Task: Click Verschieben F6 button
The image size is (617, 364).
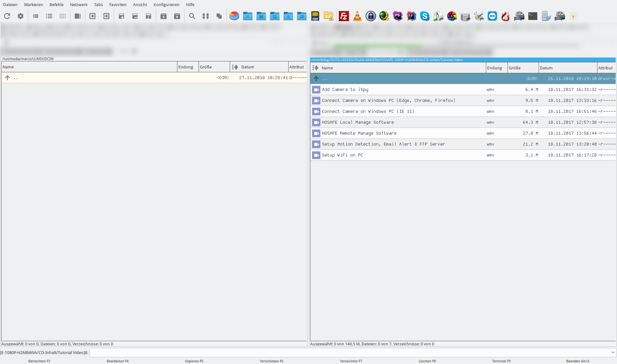Action: coord(272,361)
